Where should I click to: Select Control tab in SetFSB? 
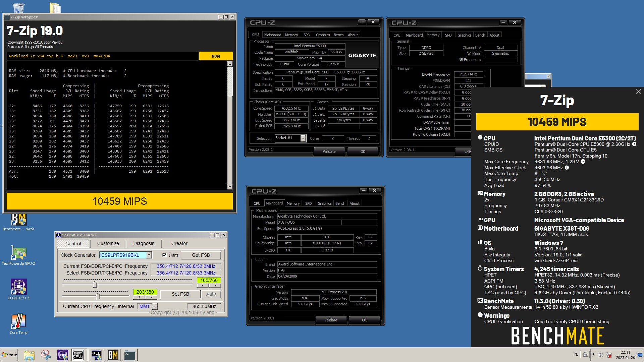coord(73,244)
